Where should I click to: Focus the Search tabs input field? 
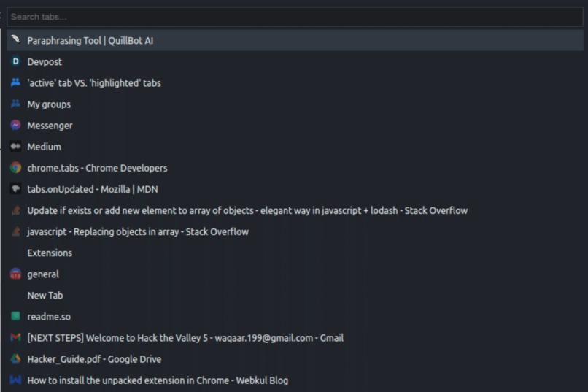tap(295, 17)
